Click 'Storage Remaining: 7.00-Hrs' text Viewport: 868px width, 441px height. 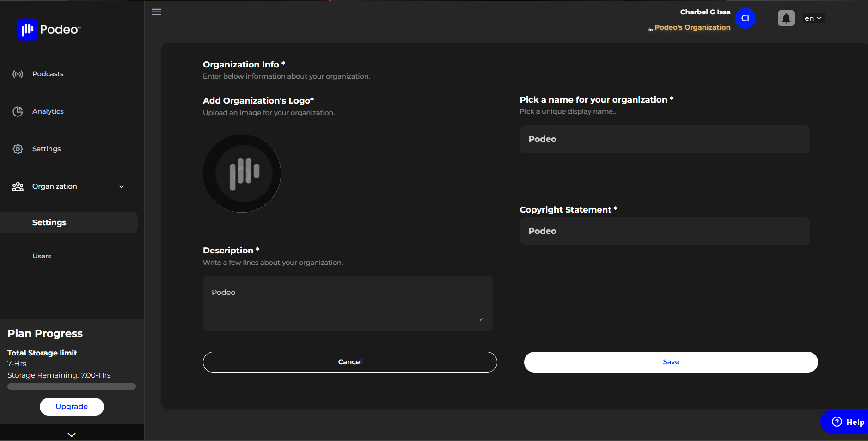pyautogui.click(x=59, y=375)
